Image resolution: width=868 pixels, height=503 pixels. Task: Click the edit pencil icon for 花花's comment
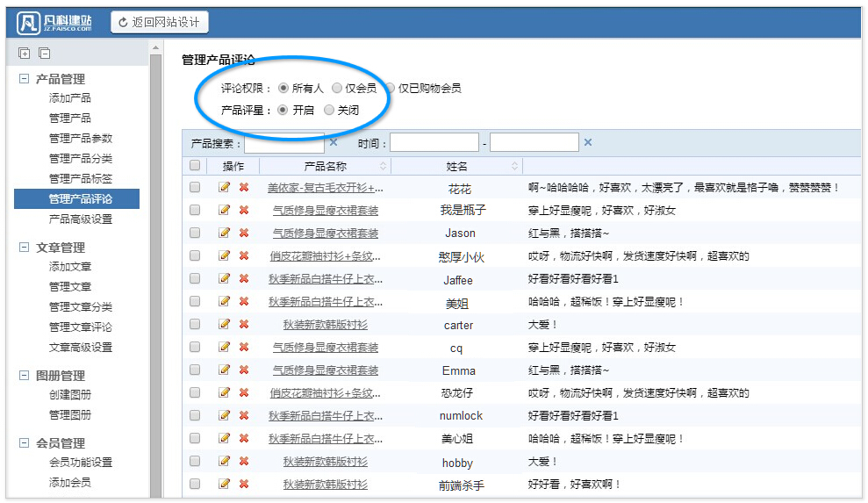(x=225, y=187)
